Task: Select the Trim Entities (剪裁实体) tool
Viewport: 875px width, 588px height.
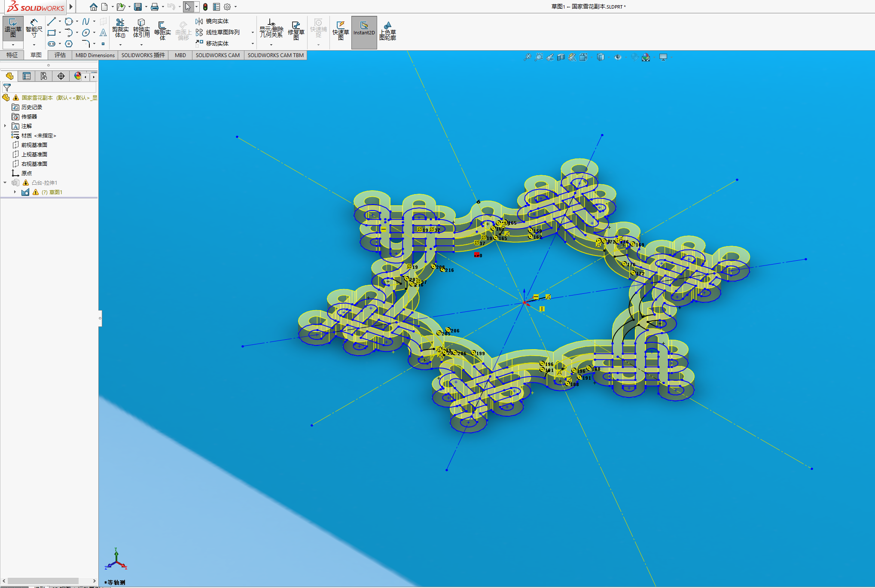Action: (x=120, y=28)
